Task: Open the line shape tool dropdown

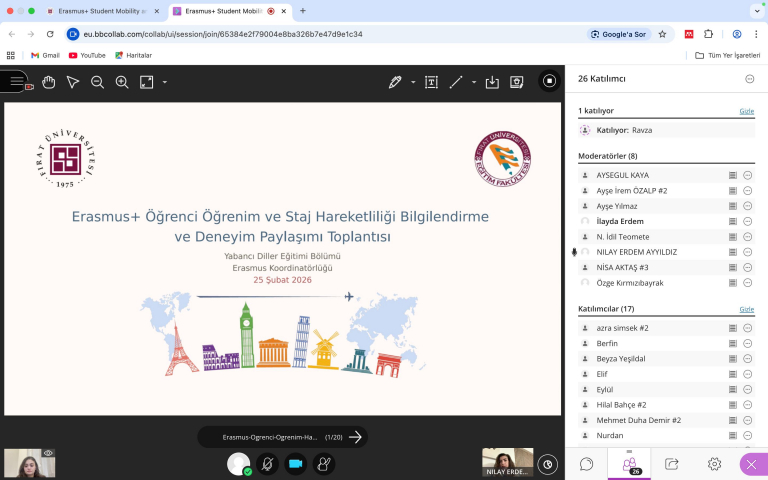Action: pos(473,82)
